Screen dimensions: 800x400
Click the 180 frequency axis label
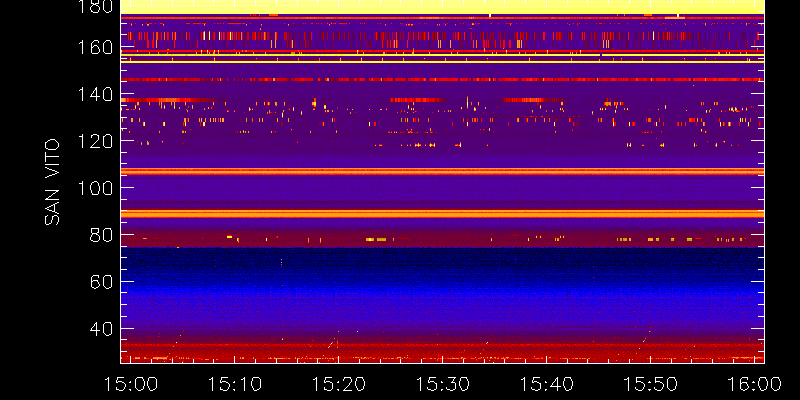tap(95, 7)
